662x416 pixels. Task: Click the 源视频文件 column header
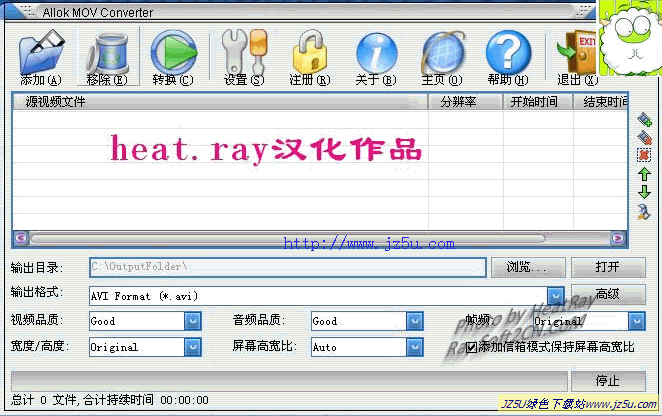pos(220,102)
